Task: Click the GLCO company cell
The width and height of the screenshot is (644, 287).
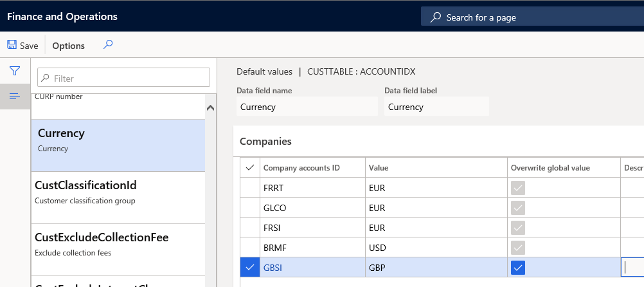Action: [312, 208]
